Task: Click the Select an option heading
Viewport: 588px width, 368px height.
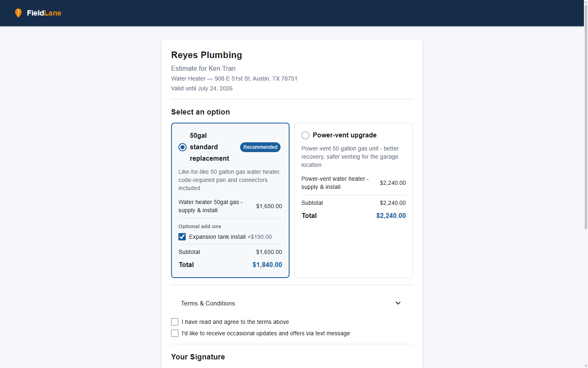Action: click(x=200, y=112)
